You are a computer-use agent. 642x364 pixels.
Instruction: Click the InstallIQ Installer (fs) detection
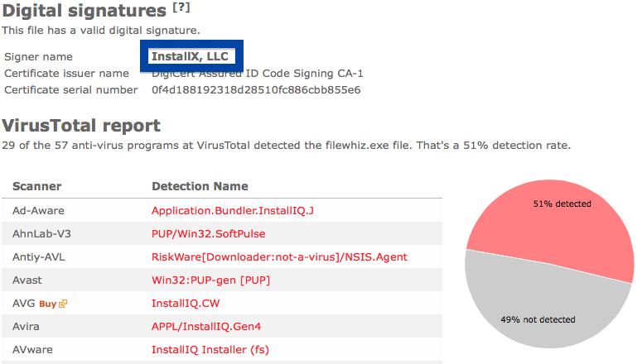[210, 350]
